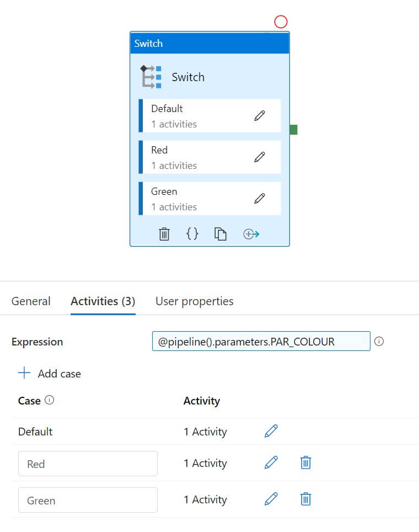Delete the Green case row
This screenshot has width=419, height=532.
[305, 499]
